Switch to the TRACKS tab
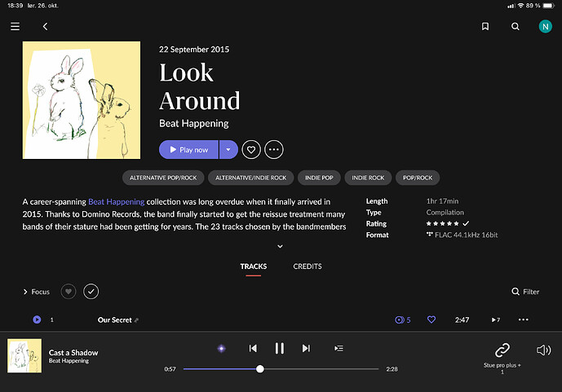 click(x=254, y=266)
